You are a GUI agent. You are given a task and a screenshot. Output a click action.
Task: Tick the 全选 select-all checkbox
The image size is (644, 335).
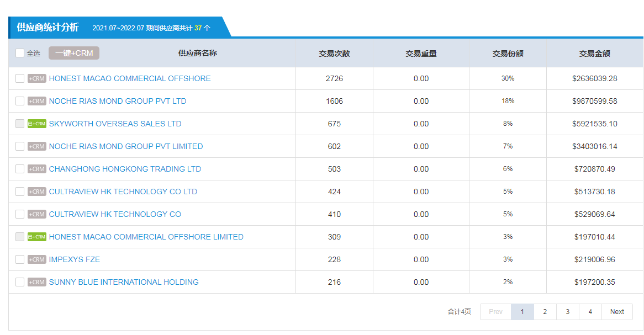click(x=20, y=53)
